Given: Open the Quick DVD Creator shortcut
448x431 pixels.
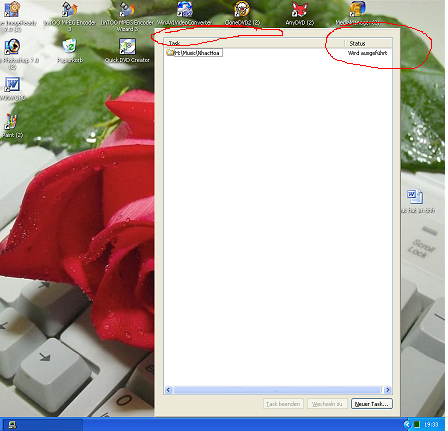Looking at the screenshot, I should click(127, 47).
